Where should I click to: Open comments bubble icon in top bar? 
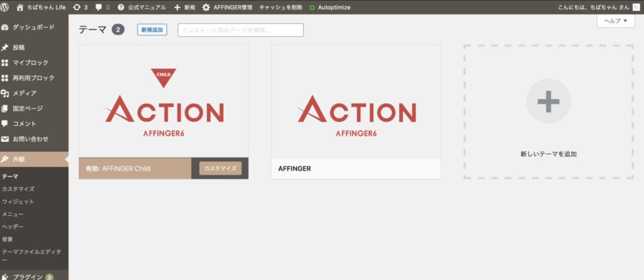tap(99, 8)
